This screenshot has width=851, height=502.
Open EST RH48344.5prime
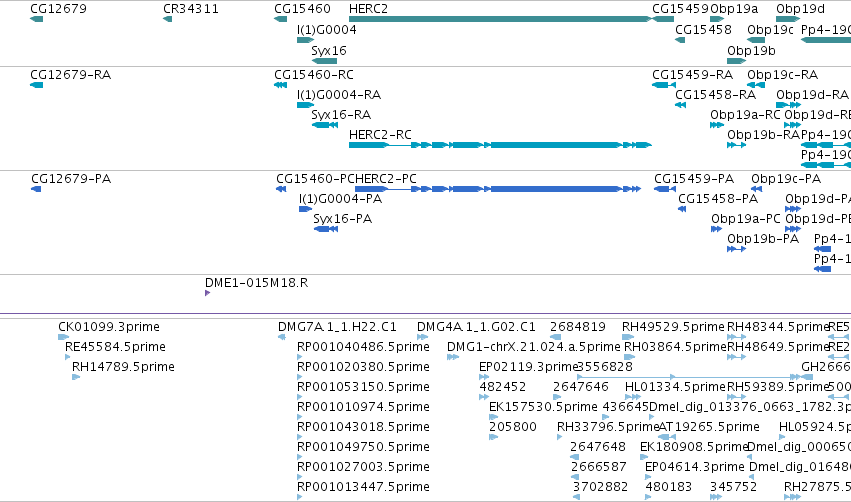[x=778, y=327]
